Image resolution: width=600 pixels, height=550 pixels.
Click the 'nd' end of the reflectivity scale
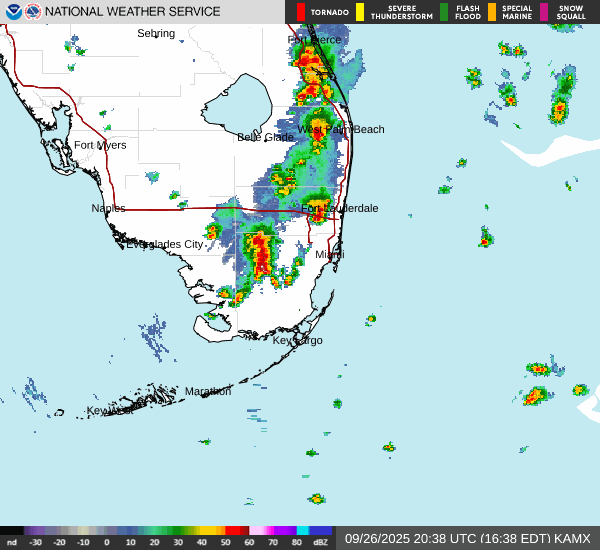(12, 541)
